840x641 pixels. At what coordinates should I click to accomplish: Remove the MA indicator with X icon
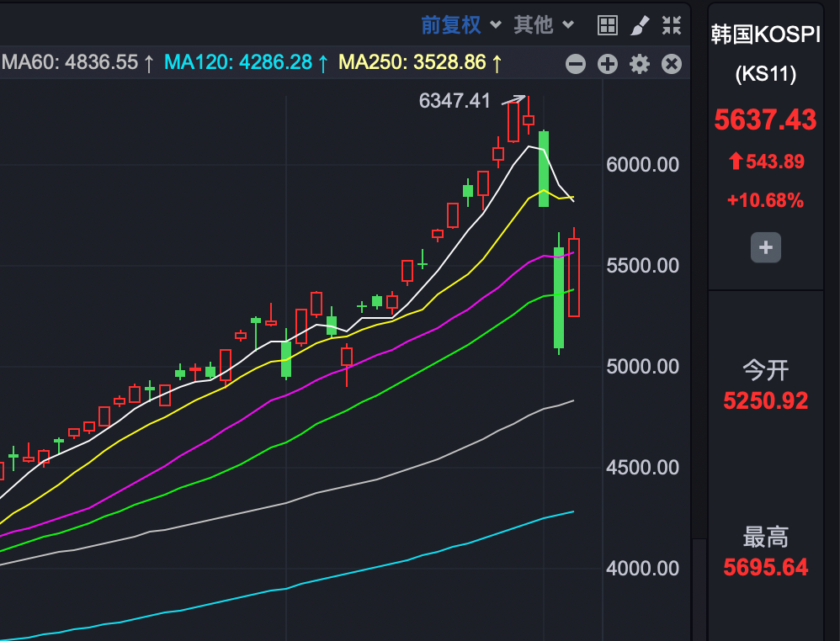point(671,64)
